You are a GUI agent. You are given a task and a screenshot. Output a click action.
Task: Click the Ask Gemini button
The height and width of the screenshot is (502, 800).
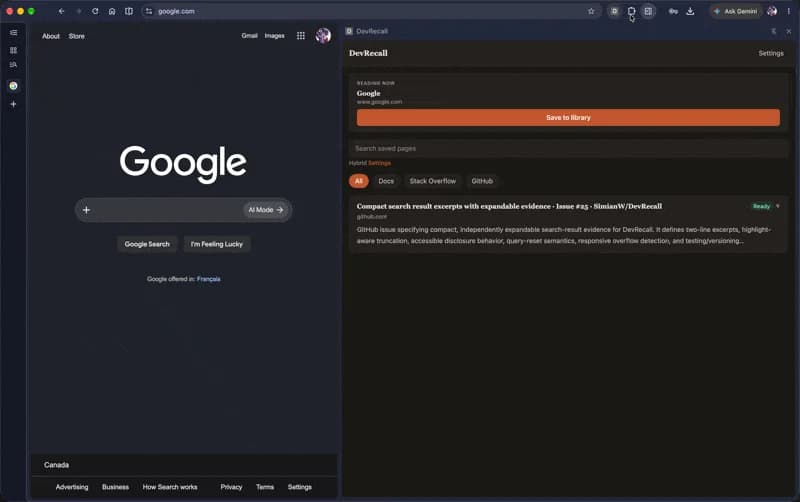coord(736,11)
